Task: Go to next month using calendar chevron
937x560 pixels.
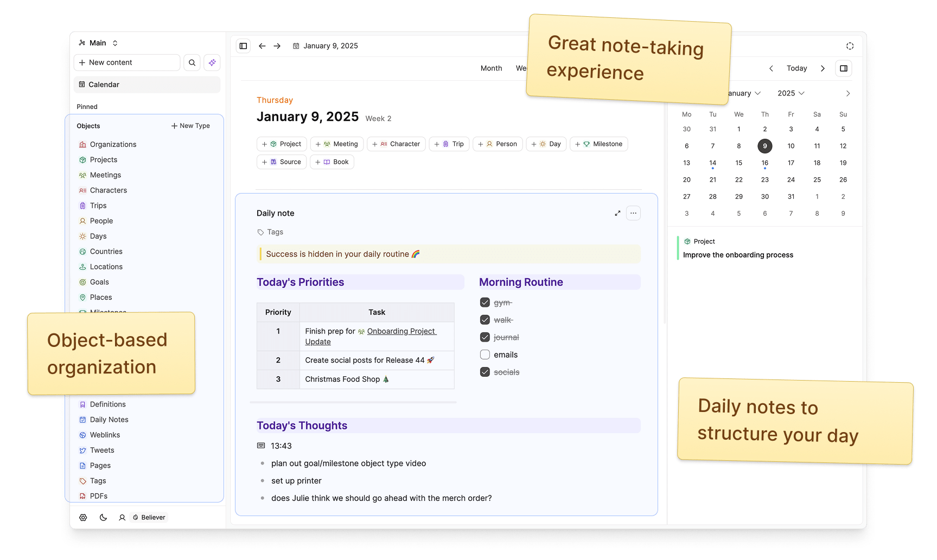Action: (847, 94)
